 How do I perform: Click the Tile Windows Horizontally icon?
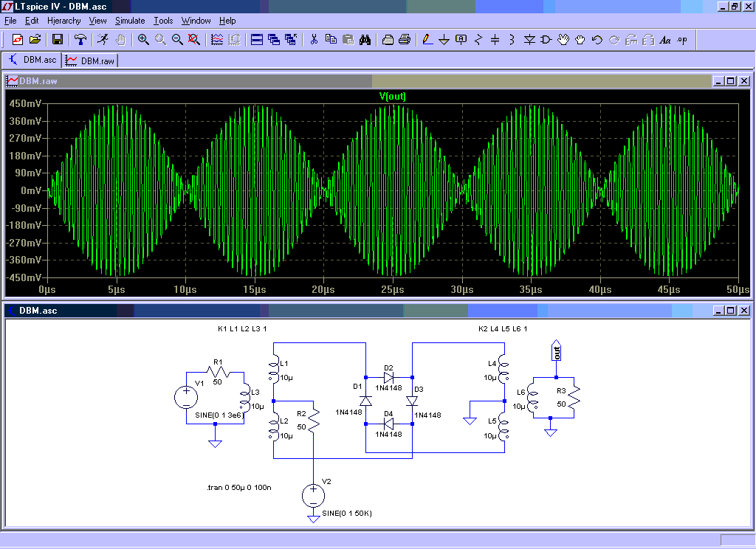coord(257,40)
